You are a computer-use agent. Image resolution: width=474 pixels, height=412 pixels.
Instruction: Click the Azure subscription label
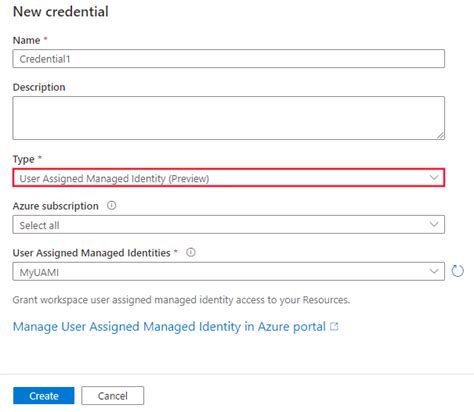tap(56, 206)
